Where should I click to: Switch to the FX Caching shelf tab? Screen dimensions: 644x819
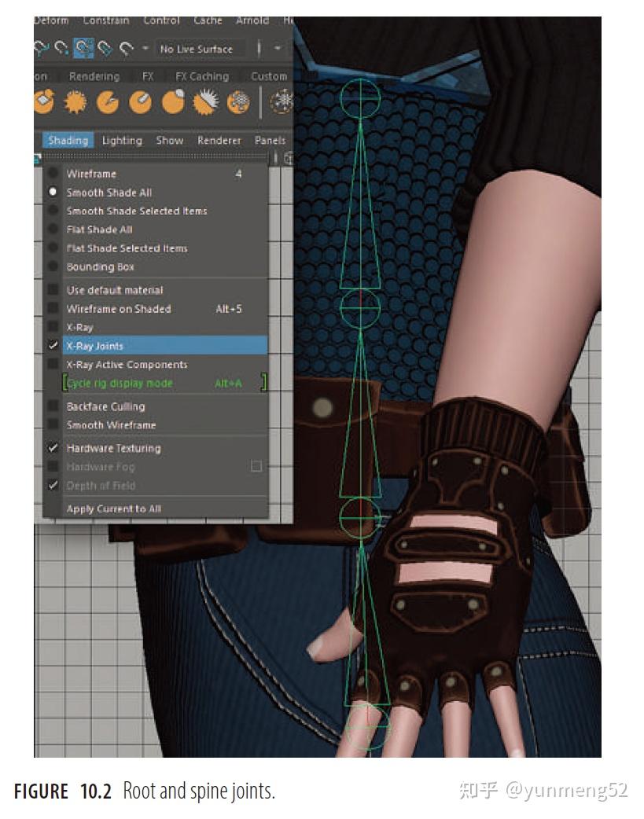point(204,76)
